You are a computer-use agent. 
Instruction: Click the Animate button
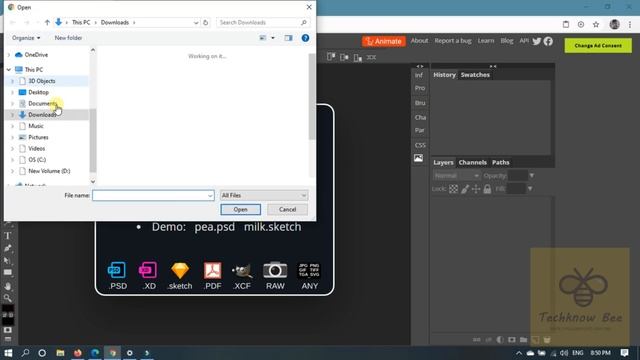click(384, 41)
